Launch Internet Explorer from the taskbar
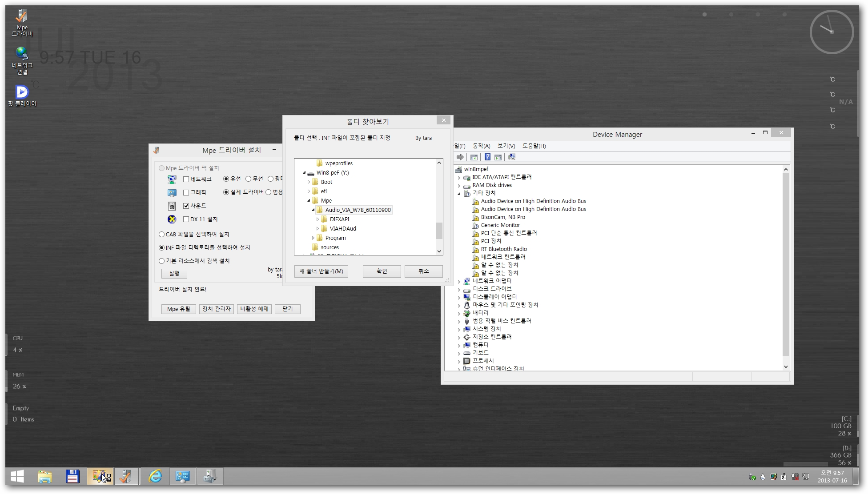 (x=155, y=476)
